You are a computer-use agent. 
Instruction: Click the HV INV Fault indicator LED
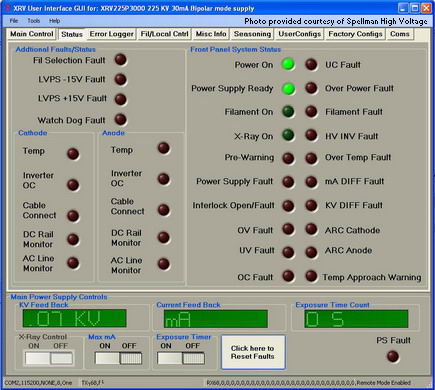(x=311, y=135)
